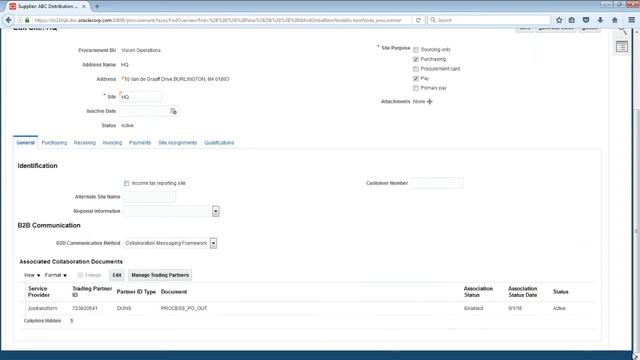Screen dimensions: 640x360
Task: Click the Inactive Date field
Action: (x=144, y=111)
